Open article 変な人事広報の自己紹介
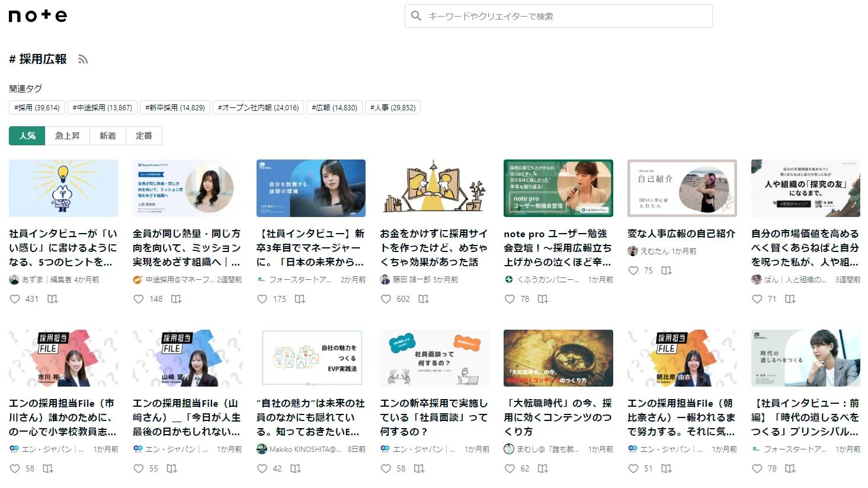This screenshot has height=488, width=868. click(x=681, y=234)
